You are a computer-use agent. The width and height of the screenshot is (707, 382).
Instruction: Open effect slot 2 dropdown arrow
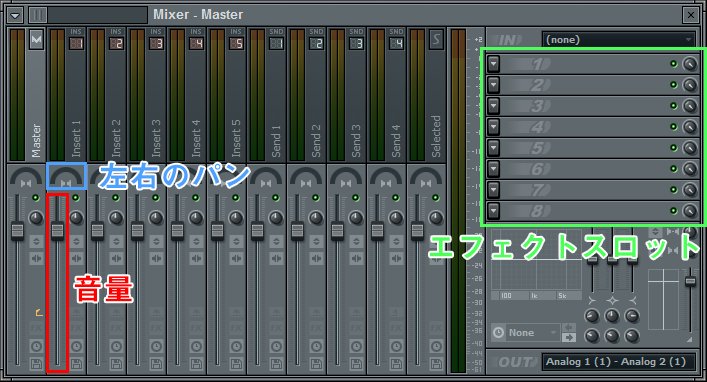tap(494, 85)
